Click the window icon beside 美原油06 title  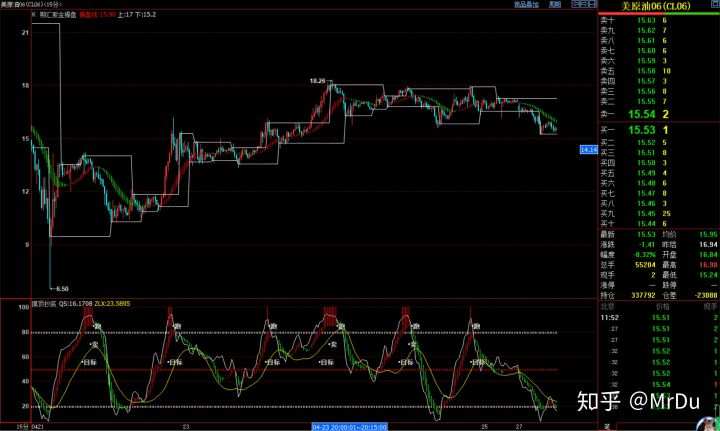(715, 4)
